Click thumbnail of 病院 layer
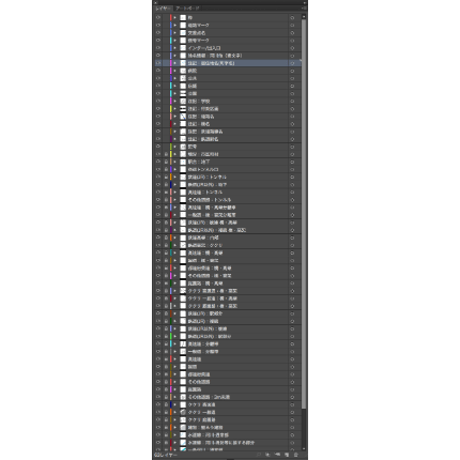 pos(183,71)
